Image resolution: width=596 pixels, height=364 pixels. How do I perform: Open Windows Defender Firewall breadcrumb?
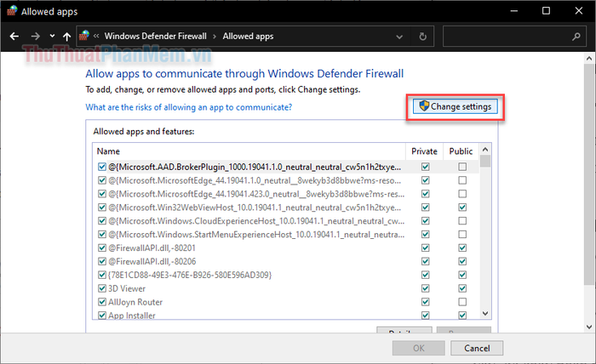coord(156,36)
